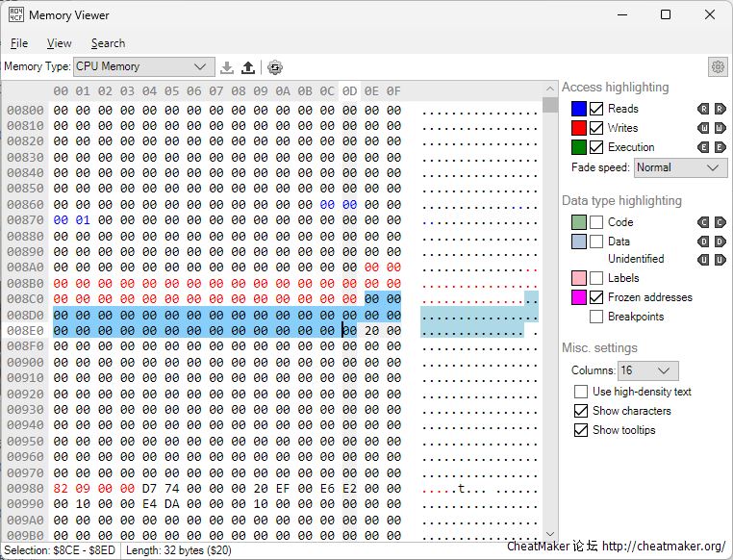Viewport: 733px width, 560px height.
Task: Open the Search menu
Action: [x=108, y=43]
